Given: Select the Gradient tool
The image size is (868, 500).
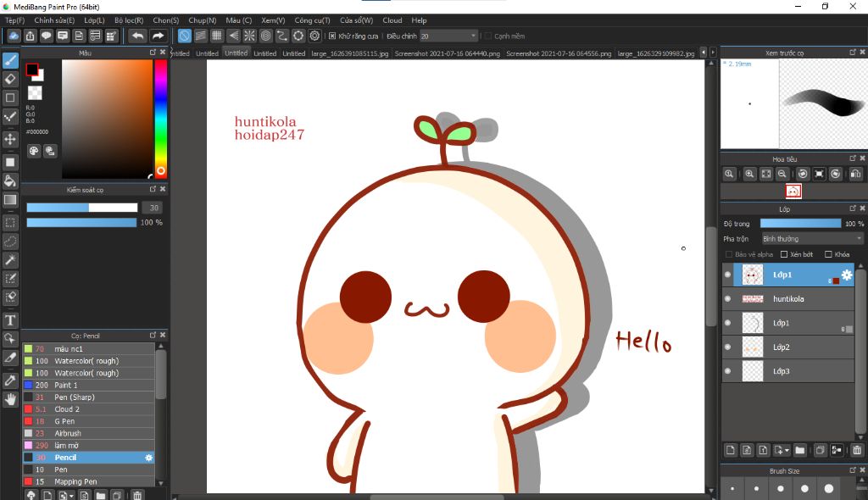Looking at the screenshot, I should pyautogui.click(x=10, y=199).
